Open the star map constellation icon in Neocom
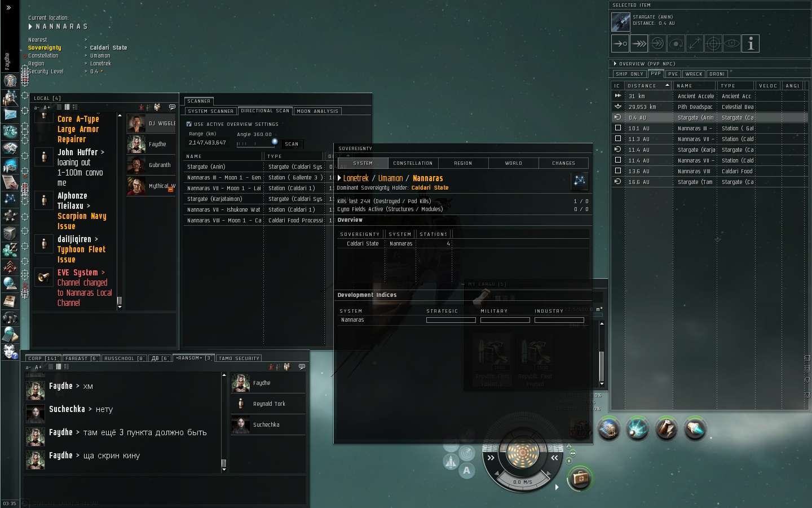Viewport: 812px width, 508px height. [10, 199]
